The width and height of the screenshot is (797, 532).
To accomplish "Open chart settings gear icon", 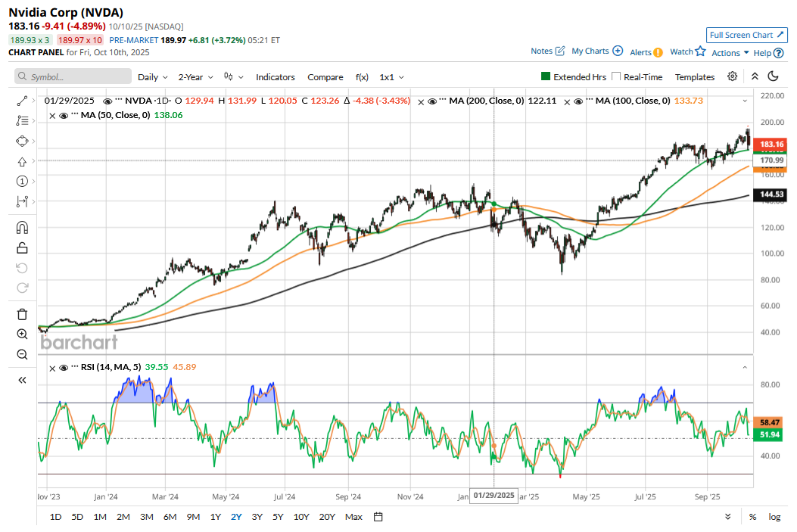I will tap(732, 76).
